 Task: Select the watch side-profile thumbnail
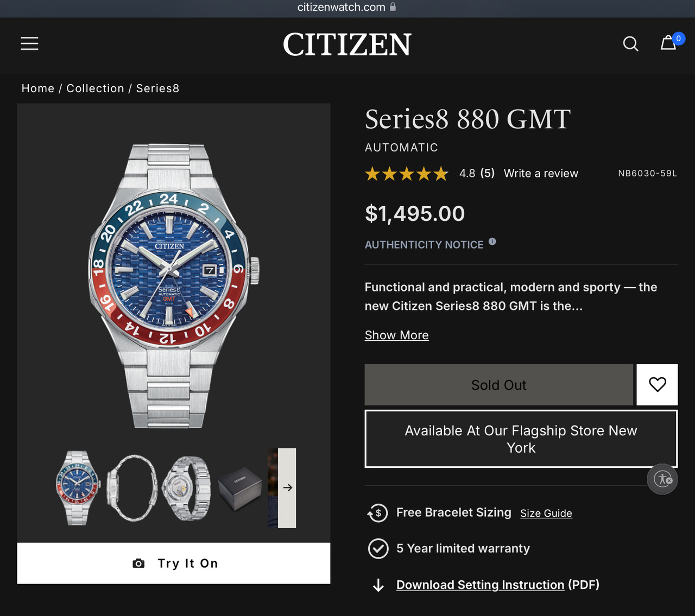click(x=132, y=488)
